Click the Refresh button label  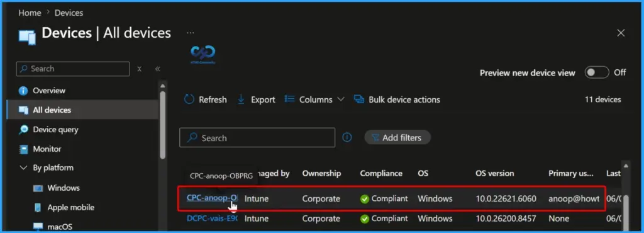pos(213,99)
